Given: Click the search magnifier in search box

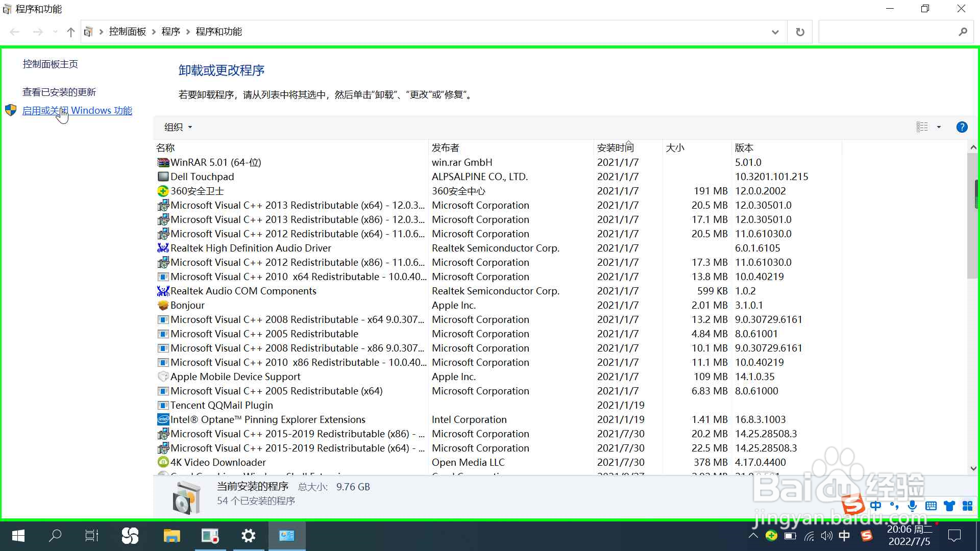Looking at the screenshot, I should (x=963, y=32).
